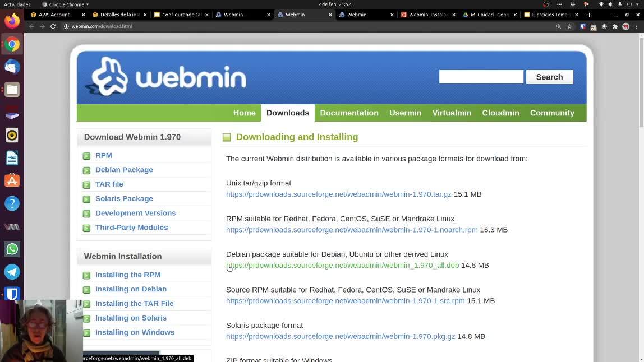Click the green arrow icon beside TAR file
644x362 pixels.
pos(86,185)
